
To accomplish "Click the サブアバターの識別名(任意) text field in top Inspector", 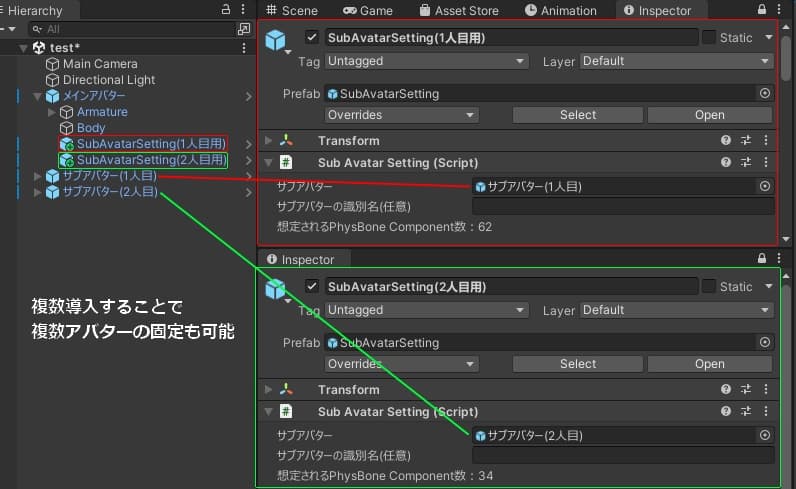I will click(622, 207).
